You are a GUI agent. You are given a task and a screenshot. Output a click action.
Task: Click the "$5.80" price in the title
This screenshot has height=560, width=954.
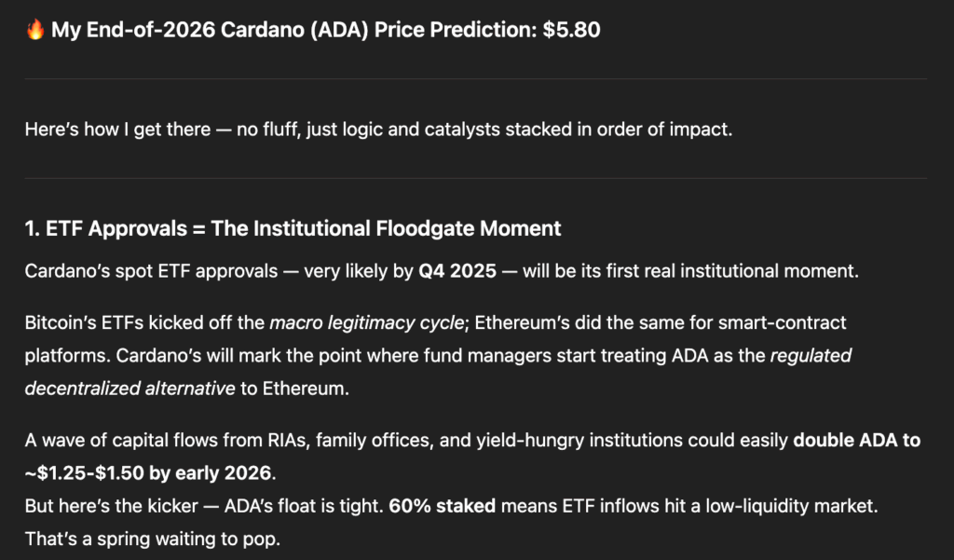pos(572,31)
